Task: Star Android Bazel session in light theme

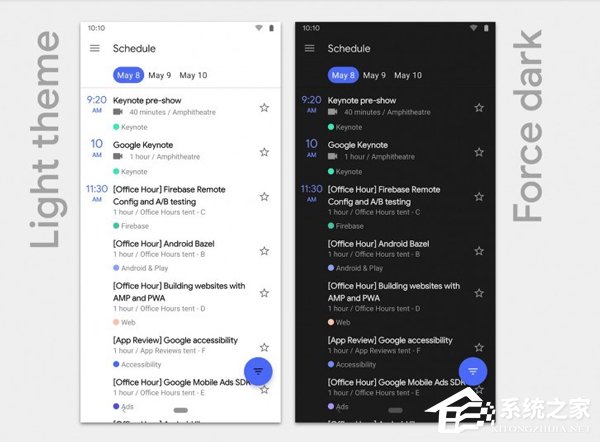Action: pyautogui.click(x=264, y=251)
